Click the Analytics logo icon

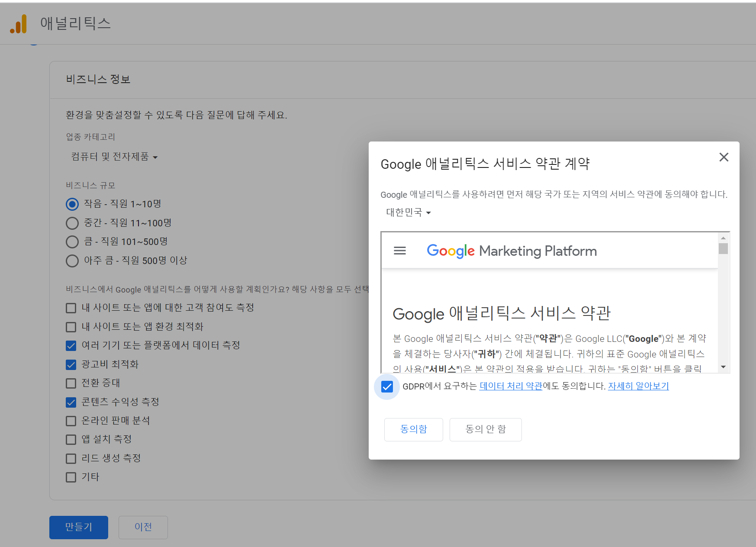tap(19, 24)
